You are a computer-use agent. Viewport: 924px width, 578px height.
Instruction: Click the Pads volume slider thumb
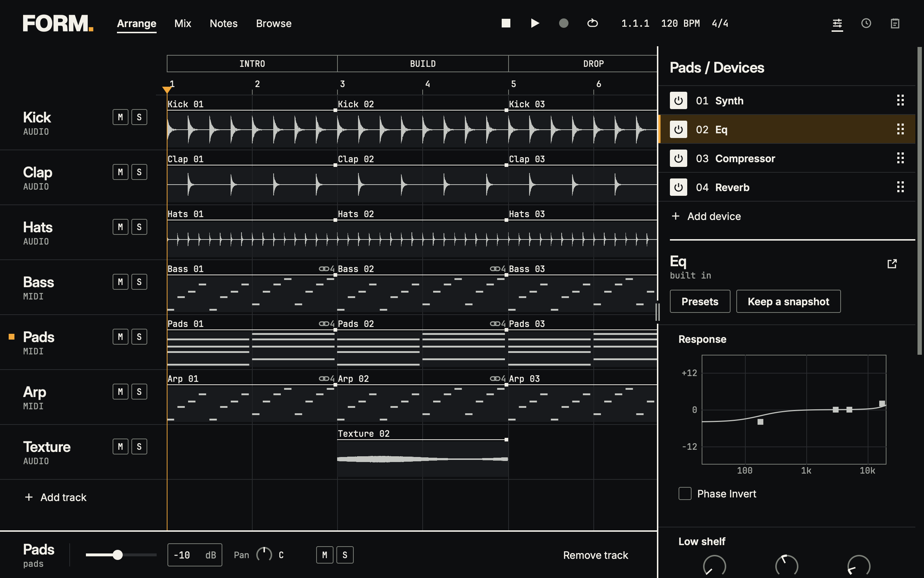pos(118,555)
